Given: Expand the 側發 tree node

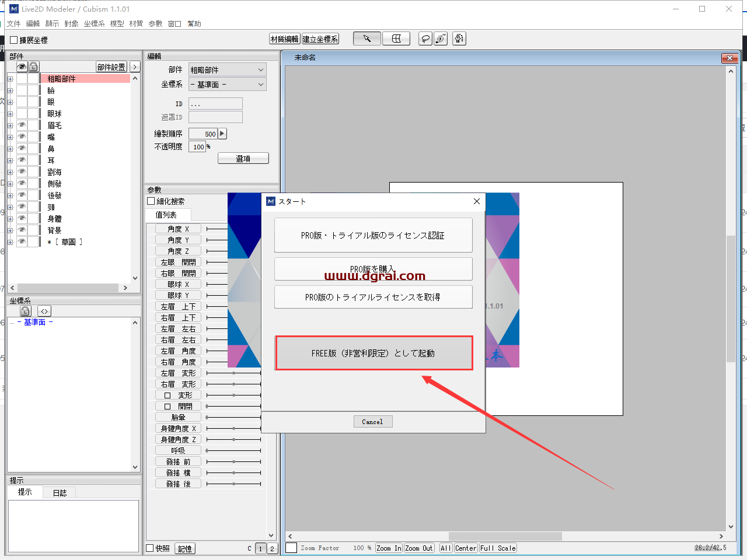Looking at the screenshot, I should click(10, 184).
